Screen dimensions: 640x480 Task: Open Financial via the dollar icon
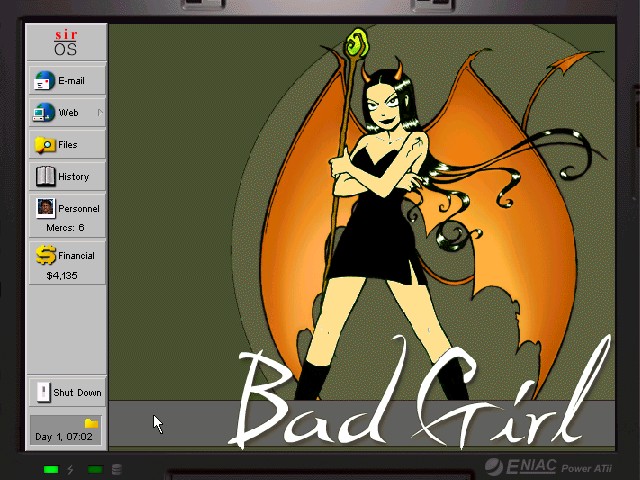pyautogui.click(x=45, y=255)
